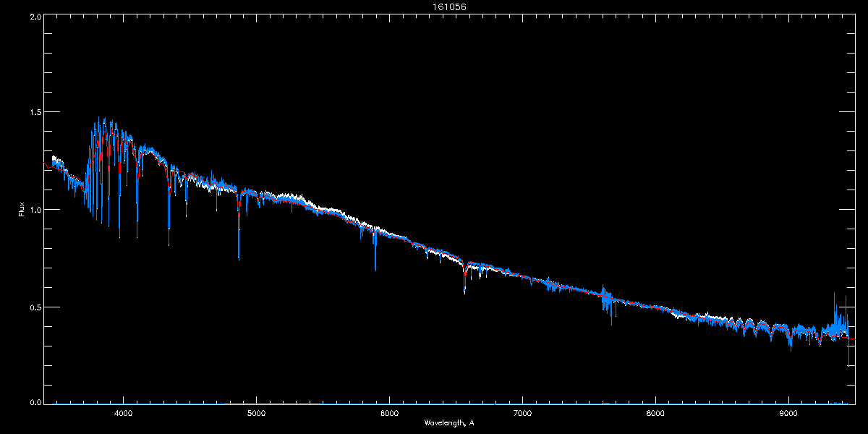868x434 pixels.
Task: Select the 1.0 flux tick label
Action: [35, 210]
